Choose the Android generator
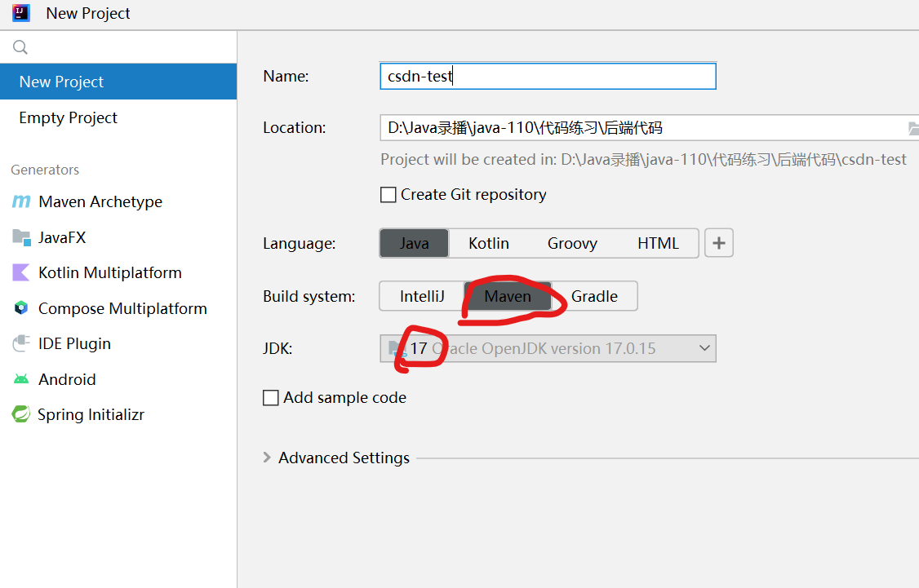 118,379
